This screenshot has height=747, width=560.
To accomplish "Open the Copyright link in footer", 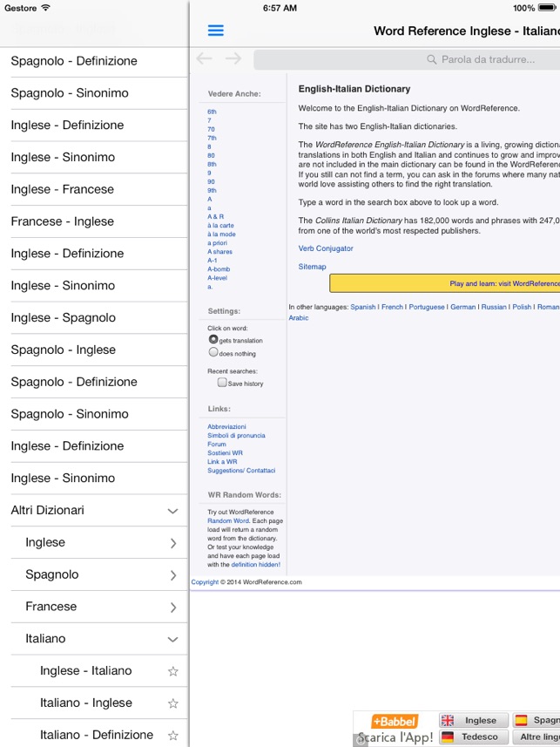I will click(x=205, y=581).
